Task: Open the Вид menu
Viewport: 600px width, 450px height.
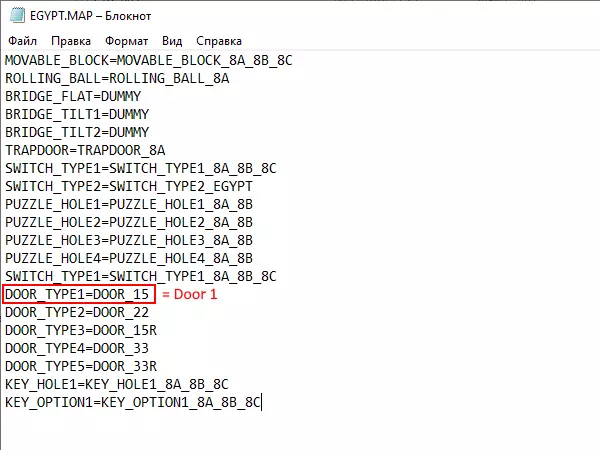Action: click(x=172, y=41)
